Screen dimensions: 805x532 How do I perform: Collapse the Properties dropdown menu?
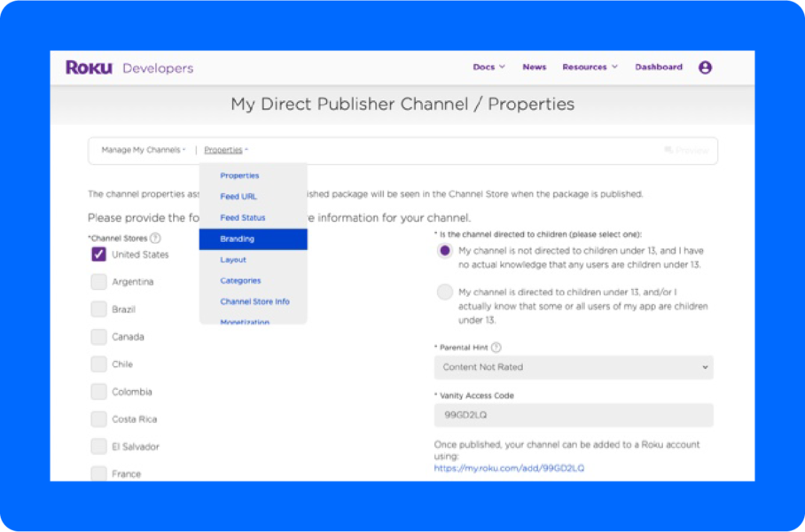[x=223, y=150]
